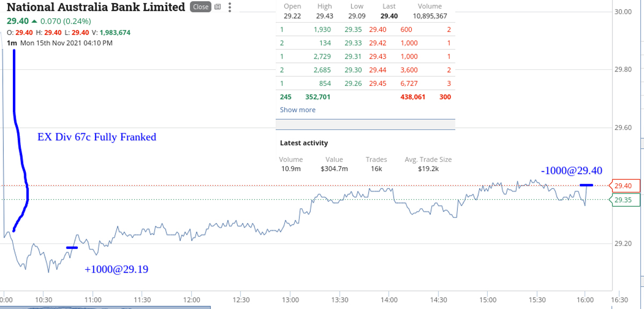Click the blue +1000@29.19 buy marker line

[72, 248]
